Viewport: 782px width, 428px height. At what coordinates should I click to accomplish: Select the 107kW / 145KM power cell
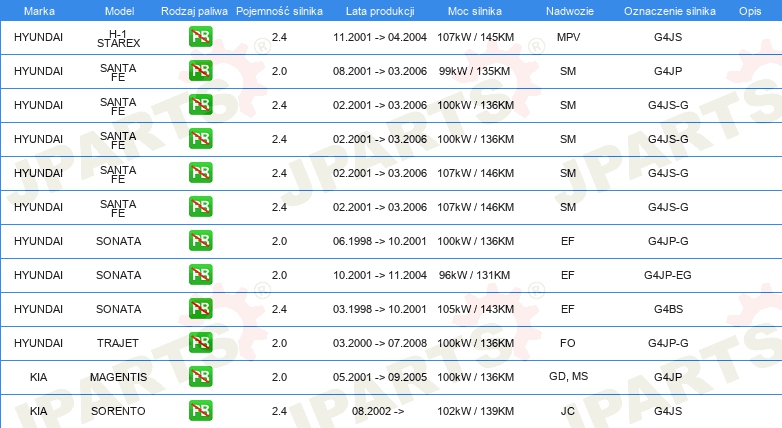pyautogui.click(x=475, y=37)
